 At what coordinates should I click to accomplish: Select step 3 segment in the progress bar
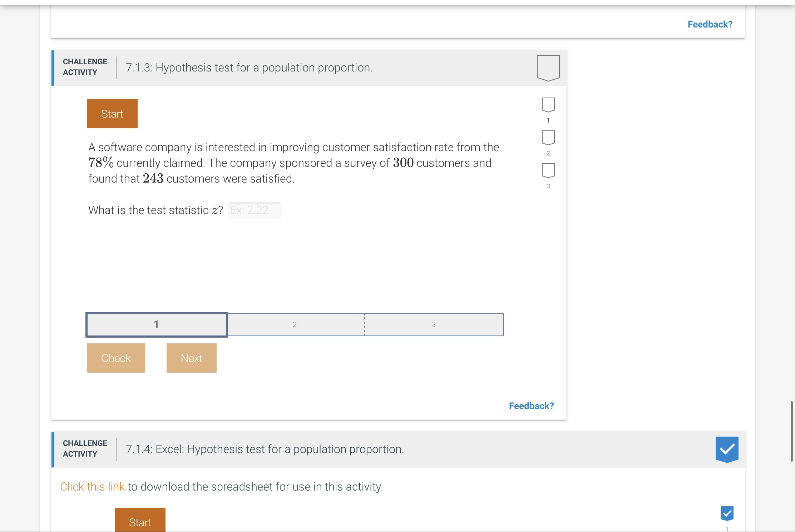click(434, 324)
